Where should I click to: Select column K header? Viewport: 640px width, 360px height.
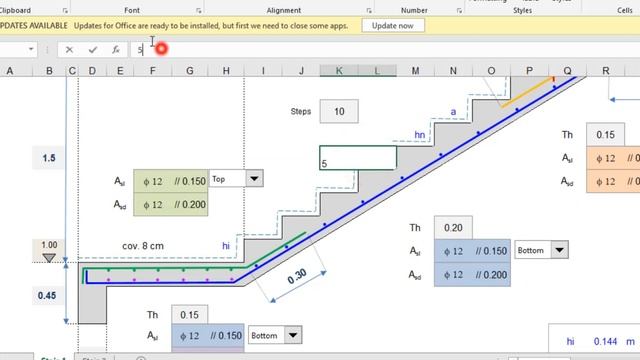point(339,71)
